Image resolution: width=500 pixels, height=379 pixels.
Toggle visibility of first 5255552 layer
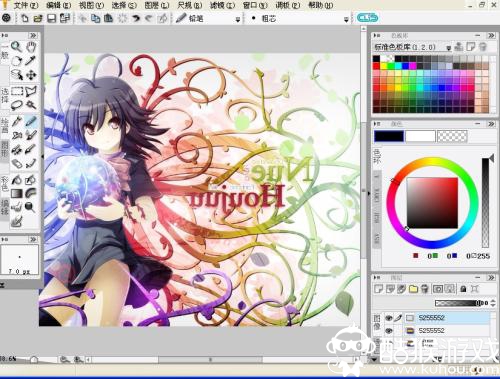pyautogui.click(x=389, y=318)
